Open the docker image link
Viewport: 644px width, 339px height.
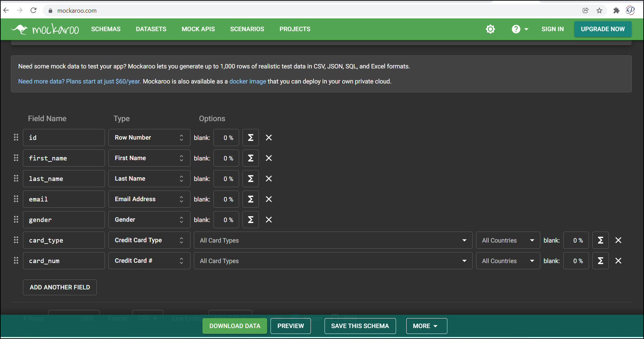pyautogui.click(x=247, y=81)
